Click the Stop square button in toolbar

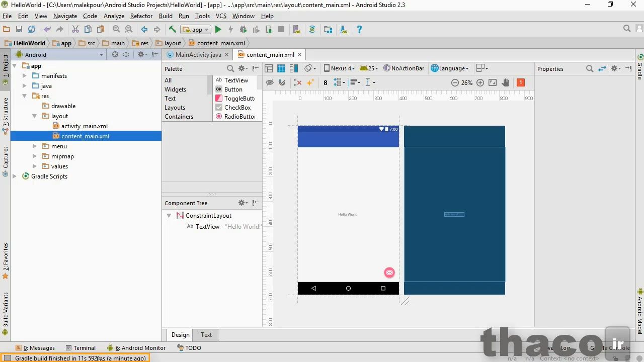pyautogui.click(x=281, y=30)
